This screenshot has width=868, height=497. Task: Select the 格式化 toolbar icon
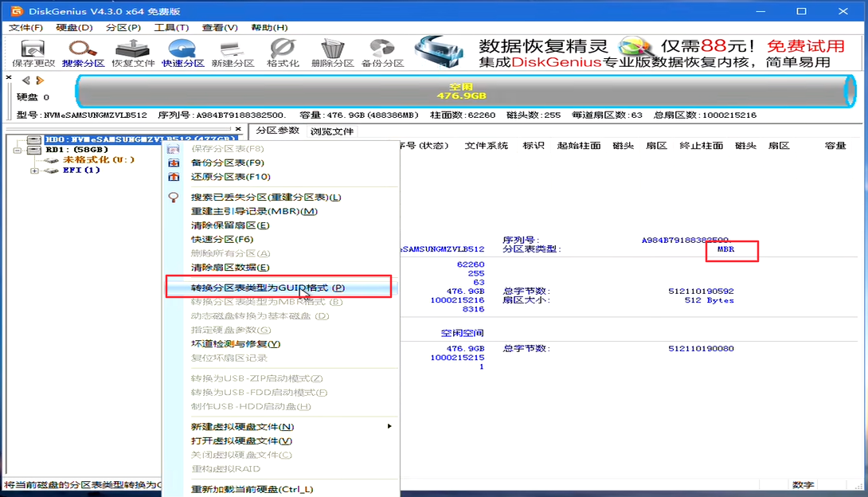click(x=283, y=53)
